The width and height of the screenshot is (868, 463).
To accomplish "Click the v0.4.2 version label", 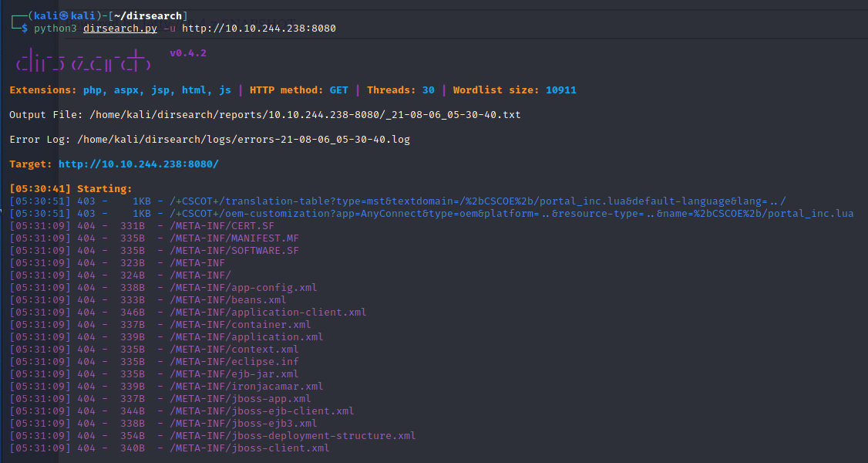I will (188, 53).
